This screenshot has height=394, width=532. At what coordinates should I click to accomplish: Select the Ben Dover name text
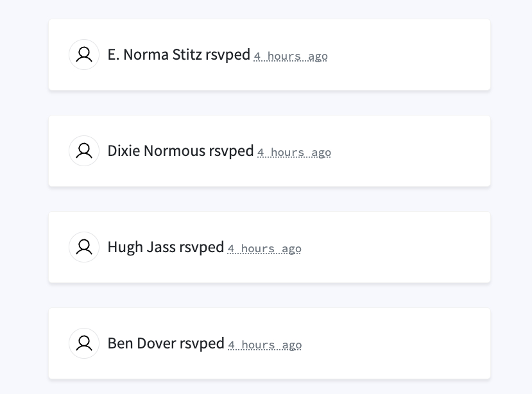pyautogui.click(x=141, y=343)
